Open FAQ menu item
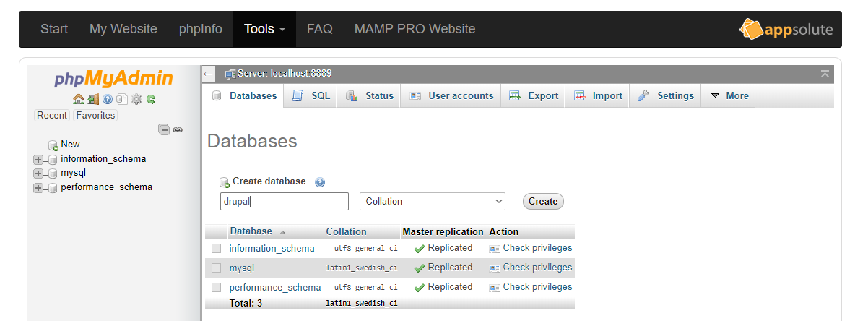Screen dimensions: 868x321 (320, 29)
